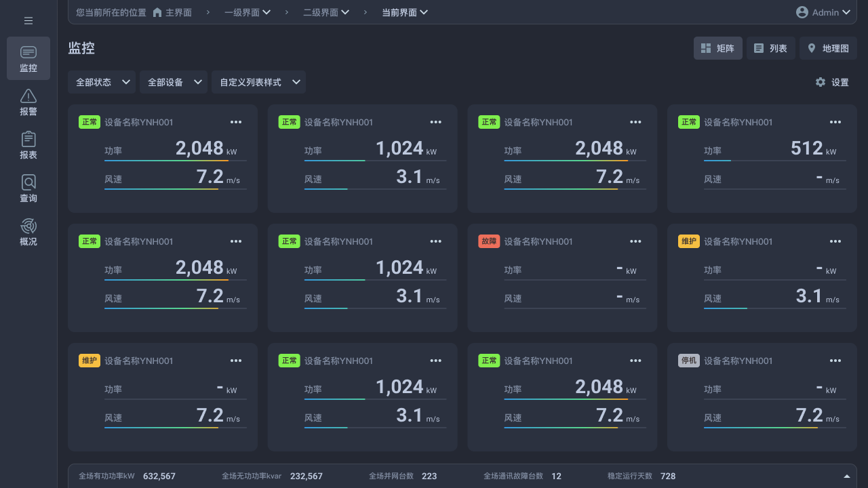Expand the 一级界面 breadcrumb dropdown
868x488 pixels.
click(248, 12)
